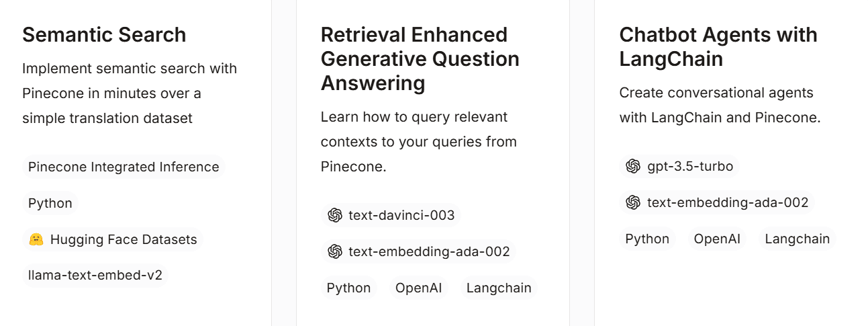Click the llama-text-embed-v2 model tag
This screenshot has width=868, height=326.
pos(95,275)
